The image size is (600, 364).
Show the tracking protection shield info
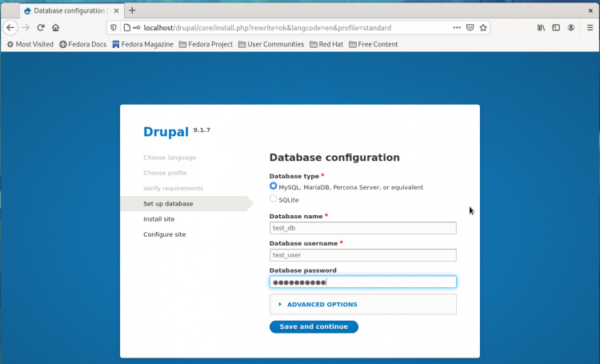113,27
